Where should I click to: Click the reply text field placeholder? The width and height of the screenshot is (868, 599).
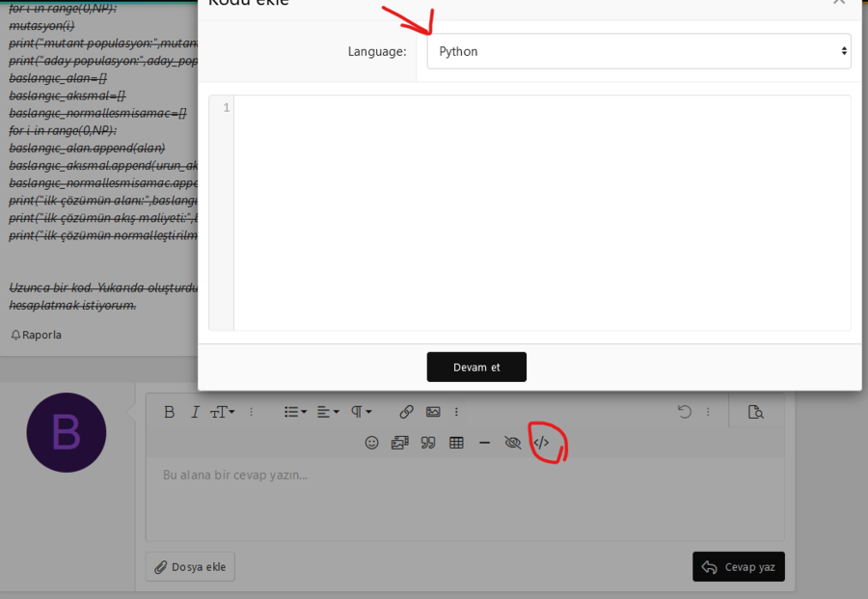coord(234,475)
